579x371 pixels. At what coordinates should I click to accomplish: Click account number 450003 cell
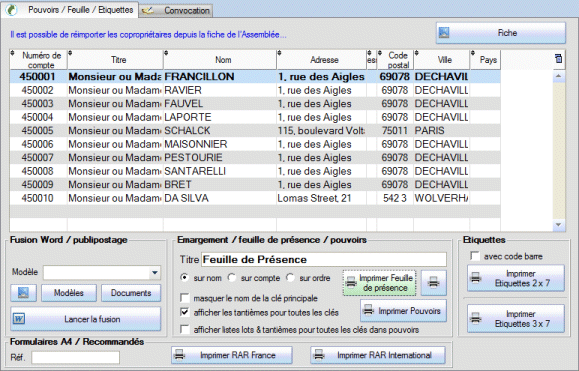click(38, 104)
